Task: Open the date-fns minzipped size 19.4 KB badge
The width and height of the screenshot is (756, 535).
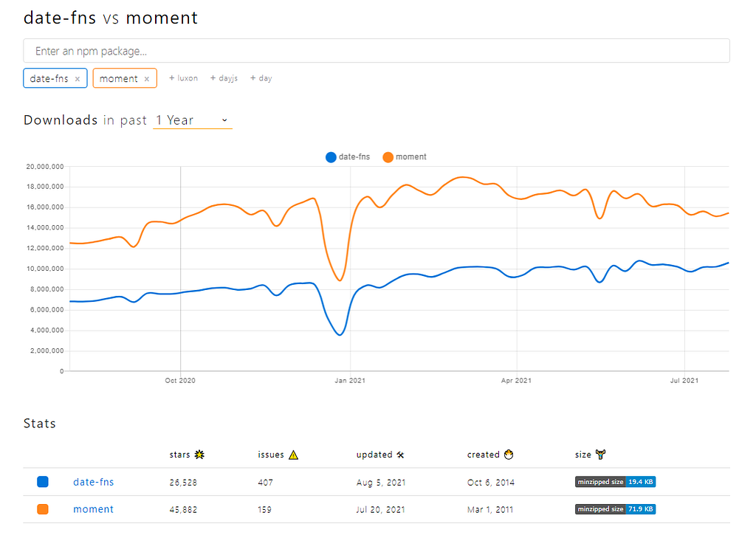Action: point(615,482)
